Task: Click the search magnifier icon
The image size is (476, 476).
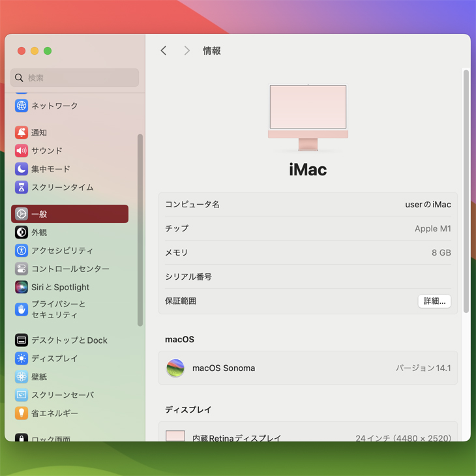Action: pos(19,78)
